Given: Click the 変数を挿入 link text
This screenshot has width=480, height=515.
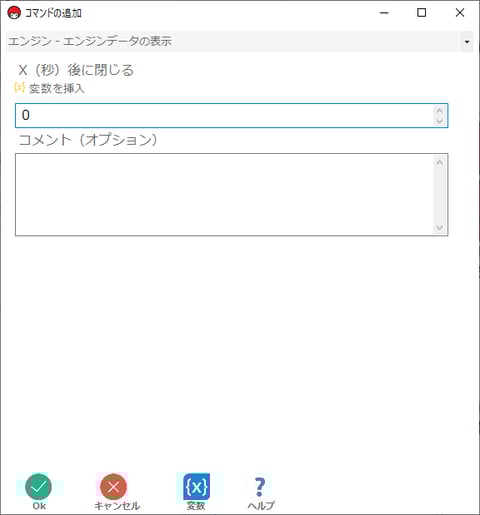Looking at the screenshot, I should (57, 88).
